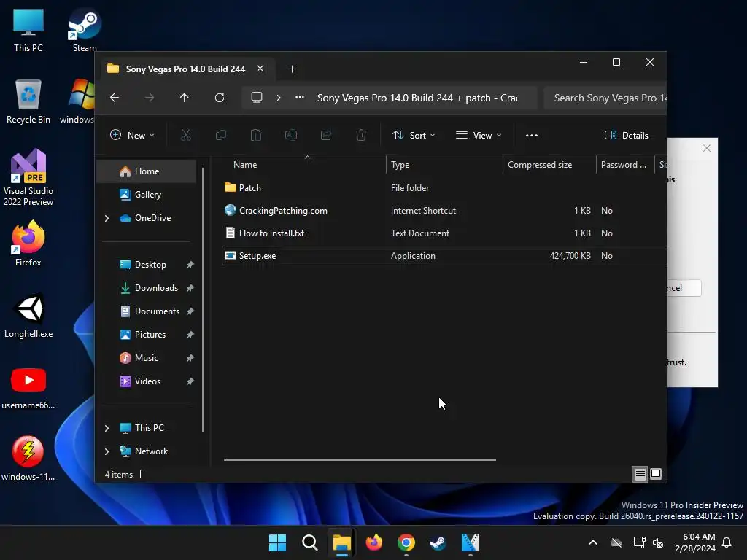747x560 pixels.
Task: Open the Sort dropdown menu
Action: 414,135
